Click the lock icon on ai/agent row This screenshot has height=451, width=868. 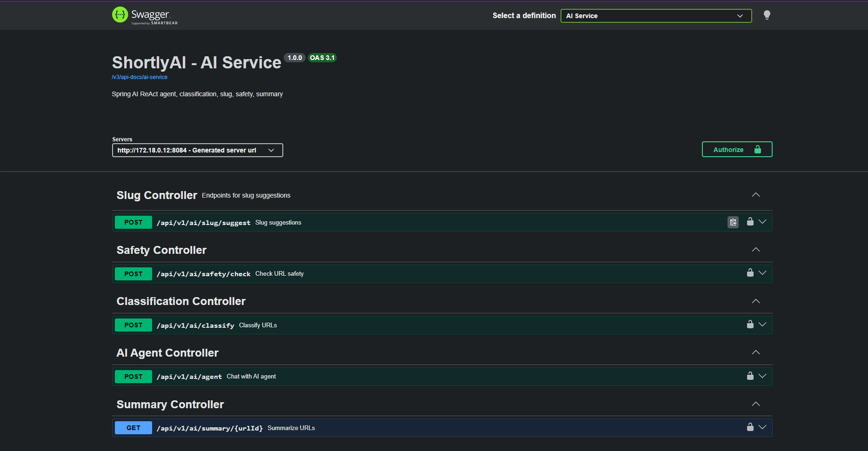point(750,376)
